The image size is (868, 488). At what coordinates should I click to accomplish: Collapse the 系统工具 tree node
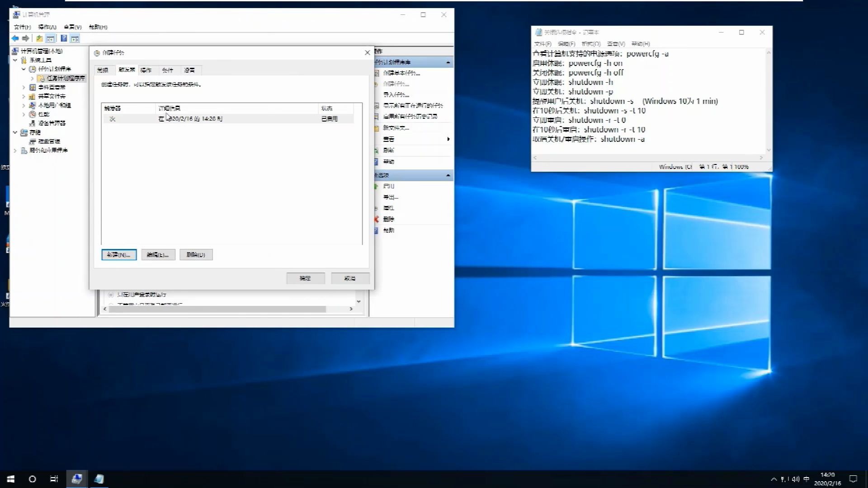(15, 60)
